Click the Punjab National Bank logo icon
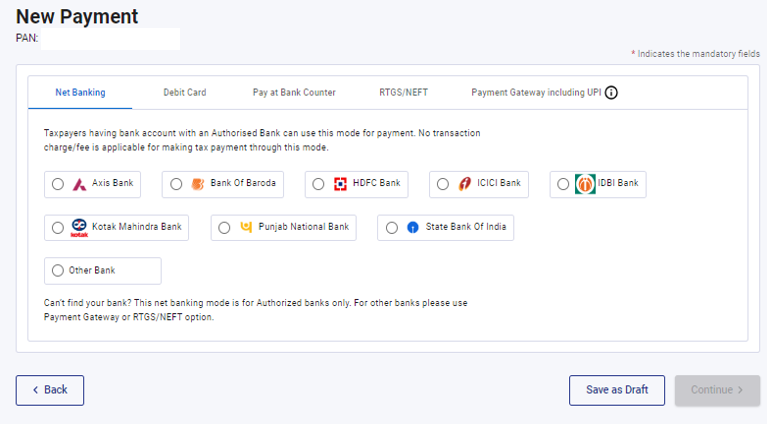The height and width of the screenshot is (431, 767). 246,228
